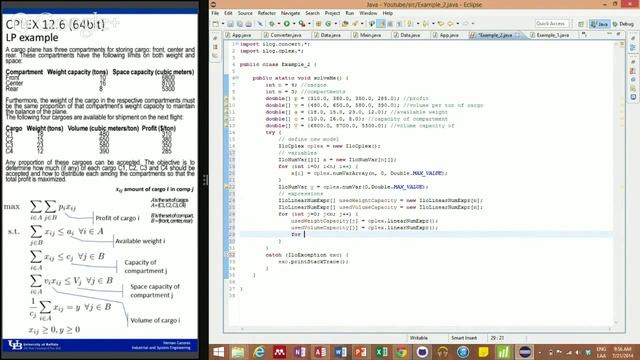Open the Project menu
The height and width of the screenshot is (360, 640).
[x=332, y=13]
